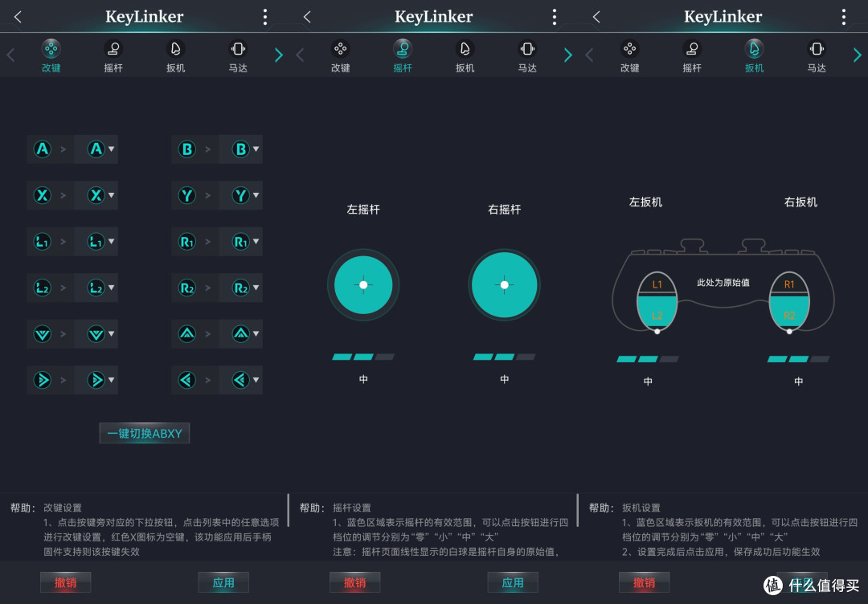
Task: Open the 改键 tab on the 扳机 screen
Action: (630, 56)
